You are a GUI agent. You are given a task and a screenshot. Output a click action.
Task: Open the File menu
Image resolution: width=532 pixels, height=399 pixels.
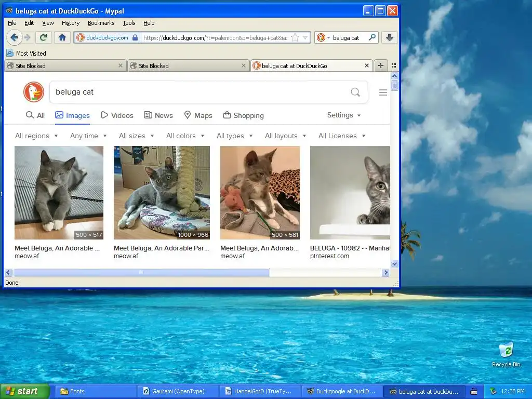(12, 23)
